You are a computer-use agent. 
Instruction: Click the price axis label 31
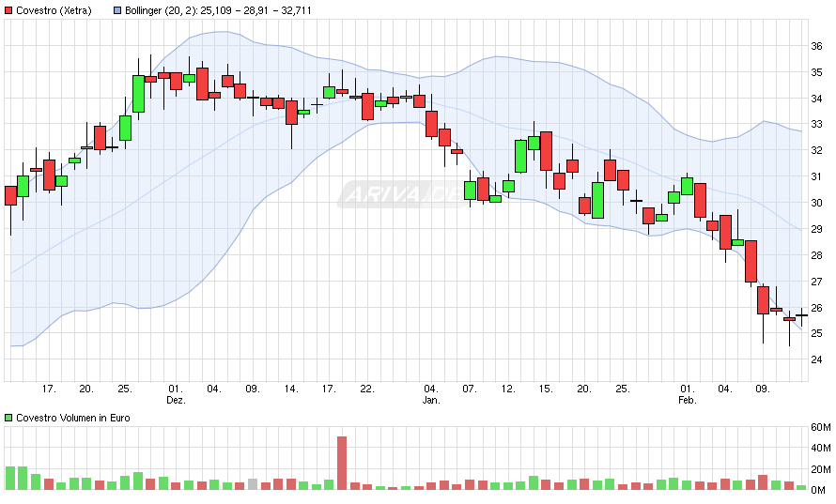click(x=816, y=176)
